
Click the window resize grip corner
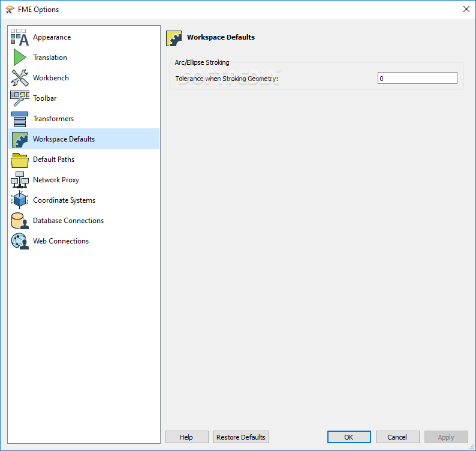tap(471, 447)
